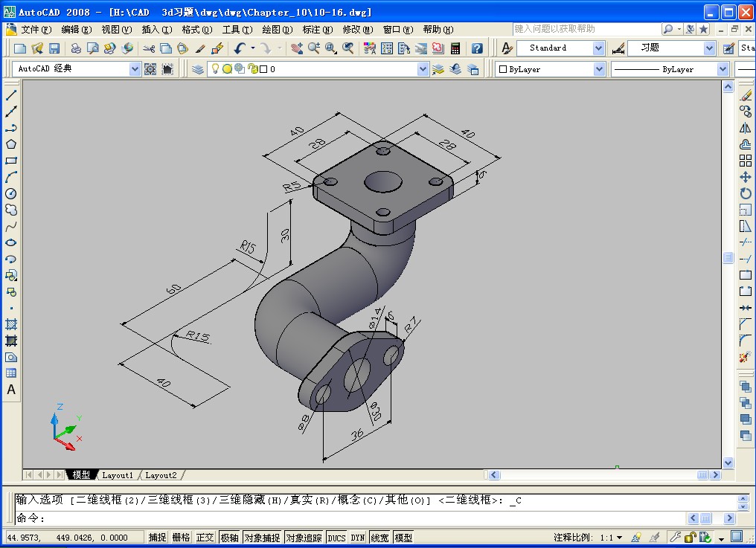Click the Mirror tool
The width and height of the screenshot is (756, 548).
pos(746,128)
